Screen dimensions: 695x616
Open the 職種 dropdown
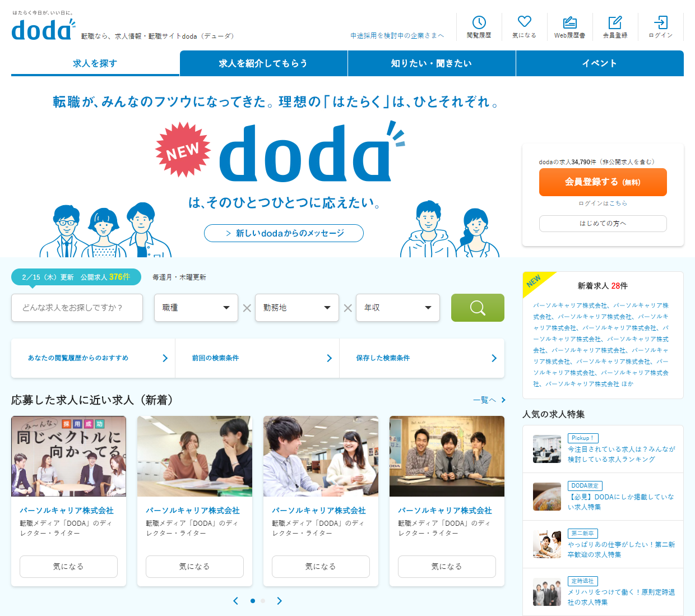pos(196,308)
